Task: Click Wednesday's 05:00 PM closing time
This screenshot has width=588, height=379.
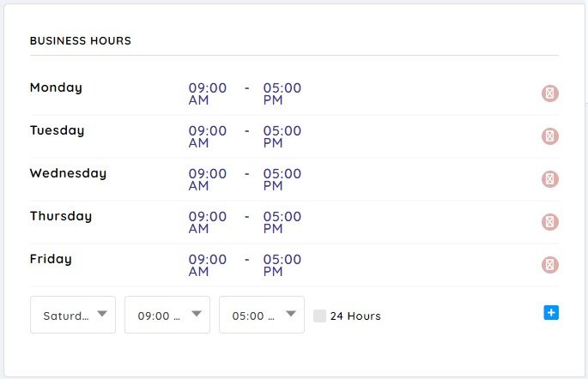Action: pos(282,179)
